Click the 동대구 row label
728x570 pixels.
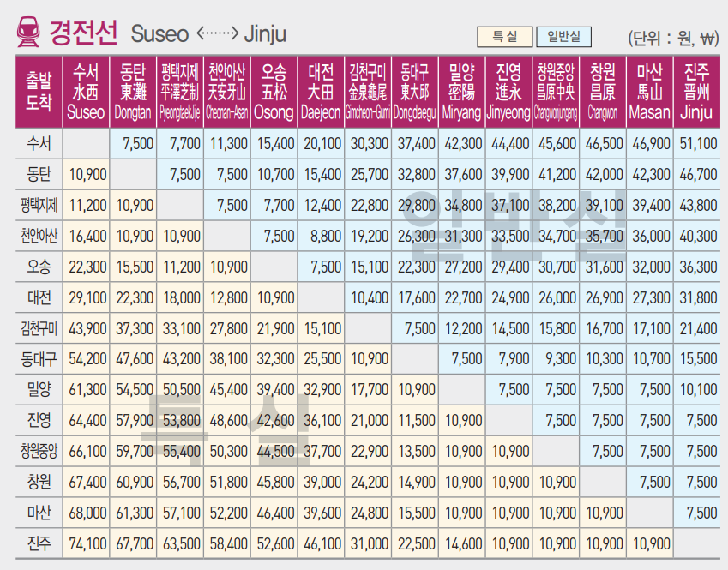(x=39, y=359)
